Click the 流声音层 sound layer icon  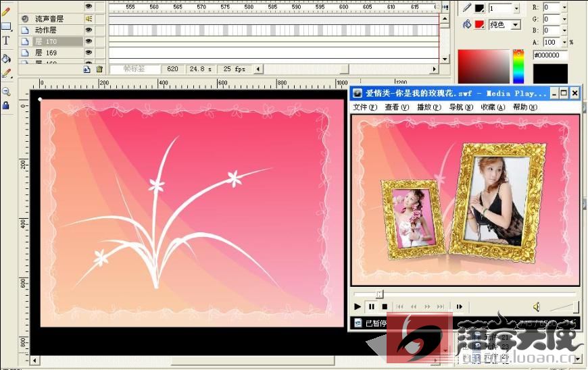[x=25, y=19]
